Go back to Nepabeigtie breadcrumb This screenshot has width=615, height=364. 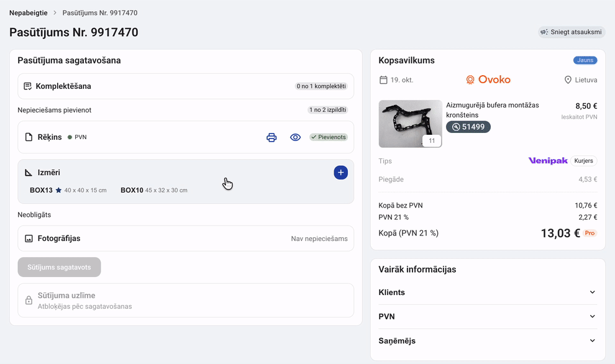pyautogui.click(x=28, y=13)
